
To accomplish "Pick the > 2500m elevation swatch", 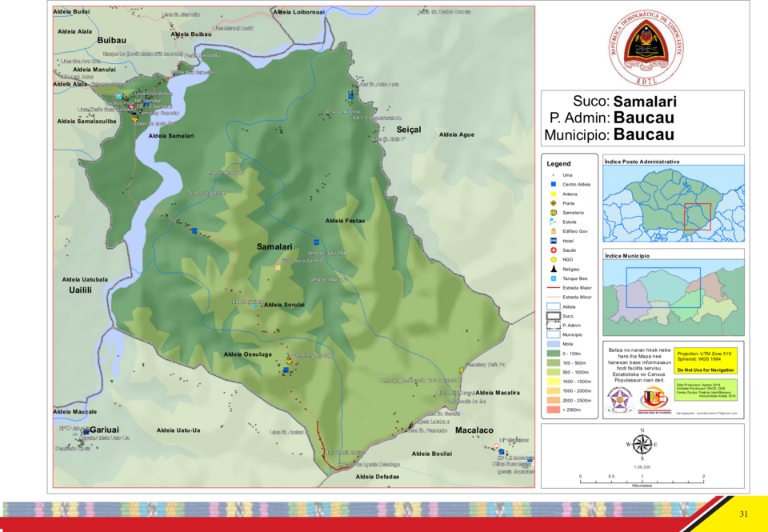I will [554, 410].
